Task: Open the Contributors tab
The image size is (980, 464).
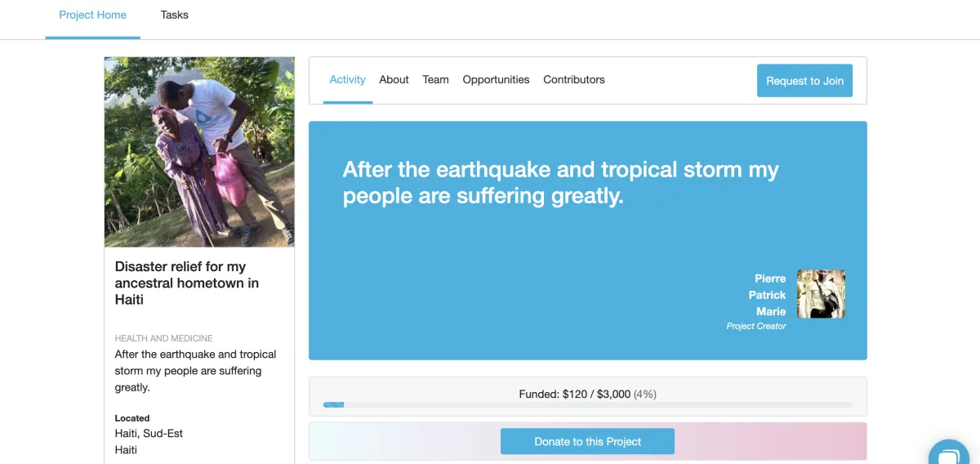Action: click(x=574, y=79)
